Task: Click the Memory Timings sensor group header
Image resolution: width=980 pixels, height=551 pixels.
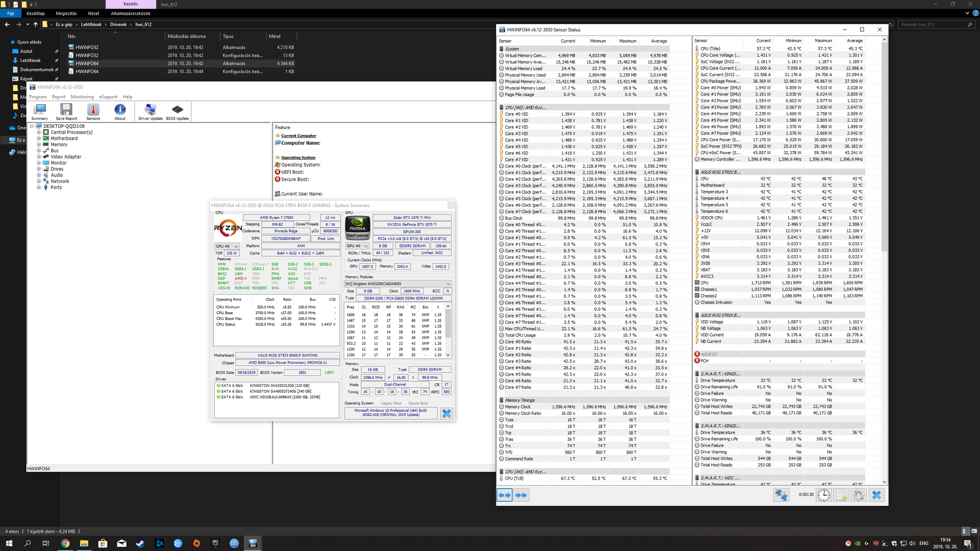Action: [520, 400]
